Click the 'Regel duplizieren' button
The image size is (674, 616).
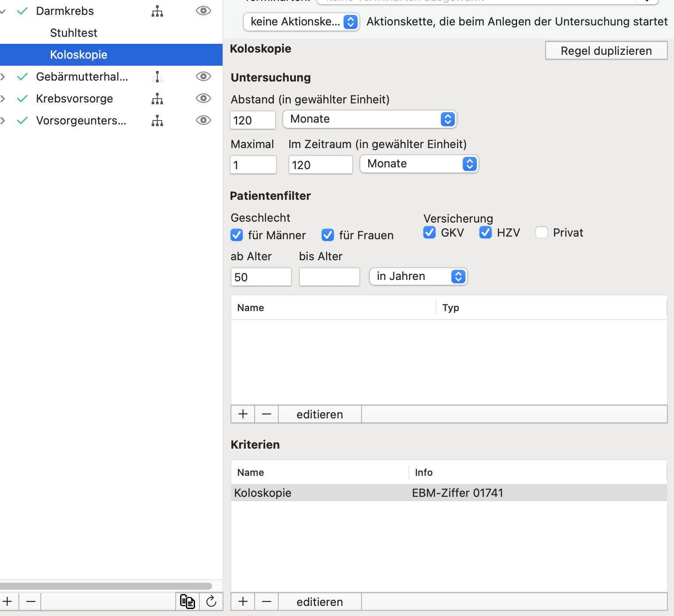pyautogui.click(x=607, y=51)
